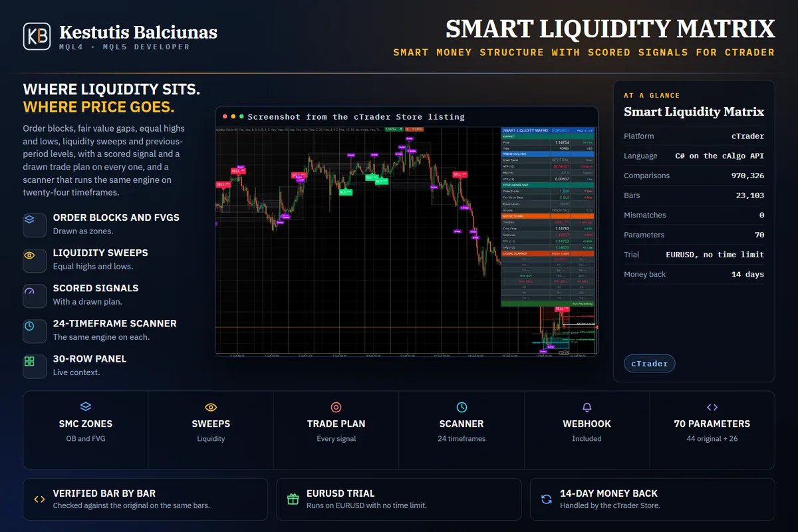Click 'VERIFIED BAR BY BAR' title
Image resolution: width=798 pixels, height=532 pixels.
(x=104, y=493)
